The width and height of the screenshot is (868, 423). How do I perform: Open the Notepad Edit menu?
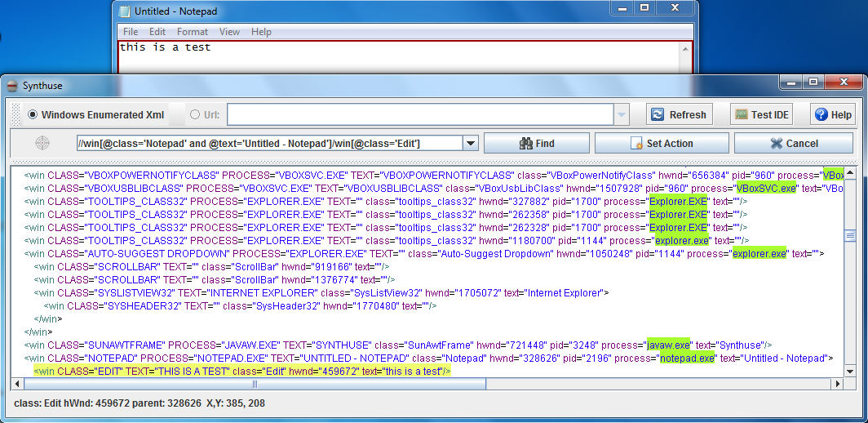(157, 32)
